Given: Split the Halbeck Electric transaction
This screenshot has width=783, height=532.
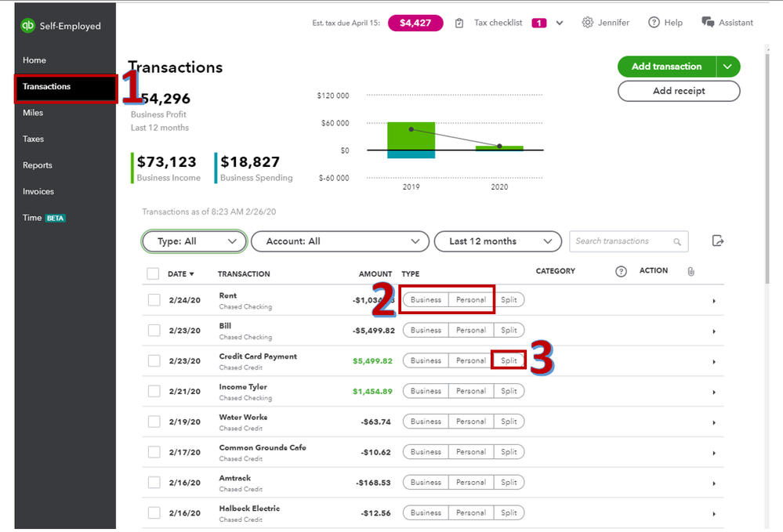Looking at the screenshot, I should (509, 513).
